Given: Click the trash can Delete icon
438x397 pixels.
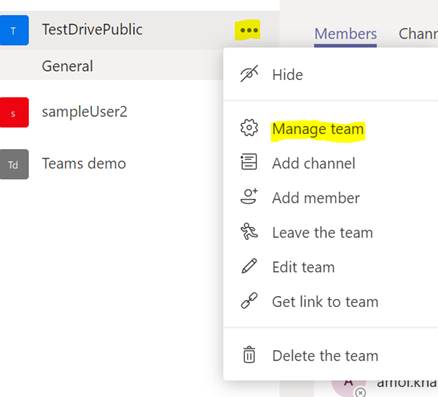Looking at the screenshot, I should [x=249, y=355].
